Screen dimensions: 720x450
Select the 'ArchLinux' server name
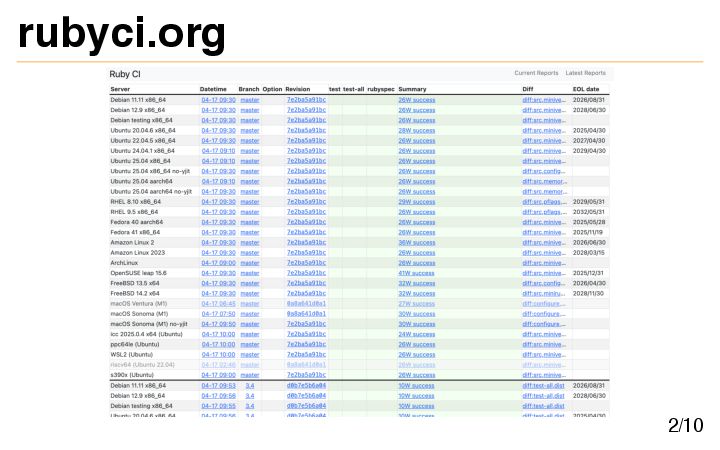coord(124,263)
